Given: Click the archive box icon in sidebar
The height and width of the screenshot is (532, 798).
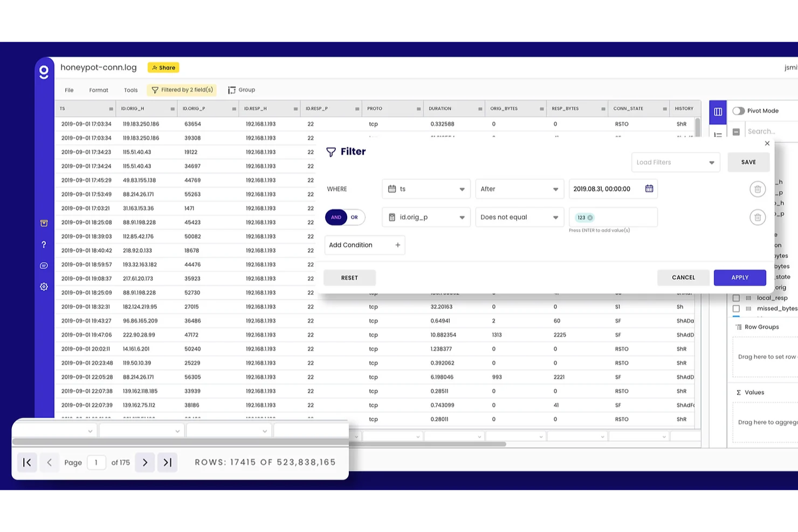Looking at the screenshot, I should point(44,223).
